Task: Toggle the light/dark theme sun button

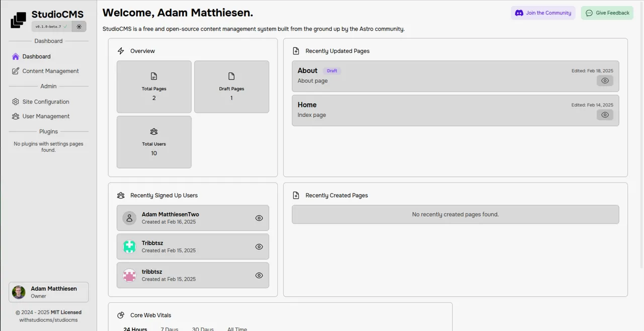Action: click(x=79, y=27)
